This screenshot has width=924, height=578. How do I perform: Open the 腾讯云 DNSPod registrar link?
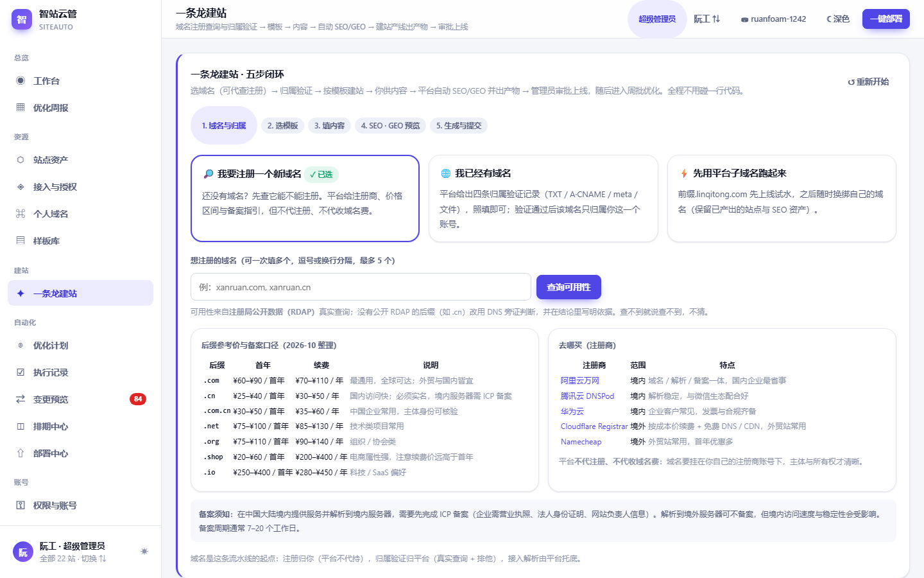coord(588,396)
